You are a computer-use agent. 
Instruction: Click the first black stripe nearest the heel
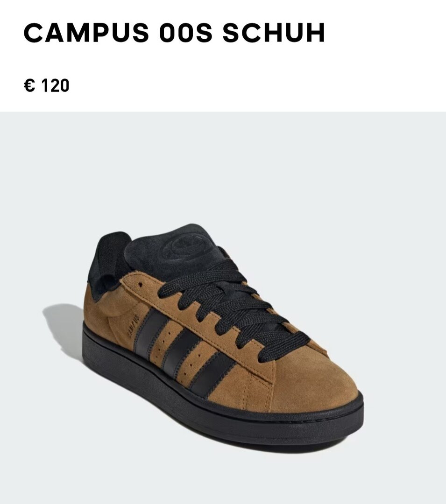(151, 333)
